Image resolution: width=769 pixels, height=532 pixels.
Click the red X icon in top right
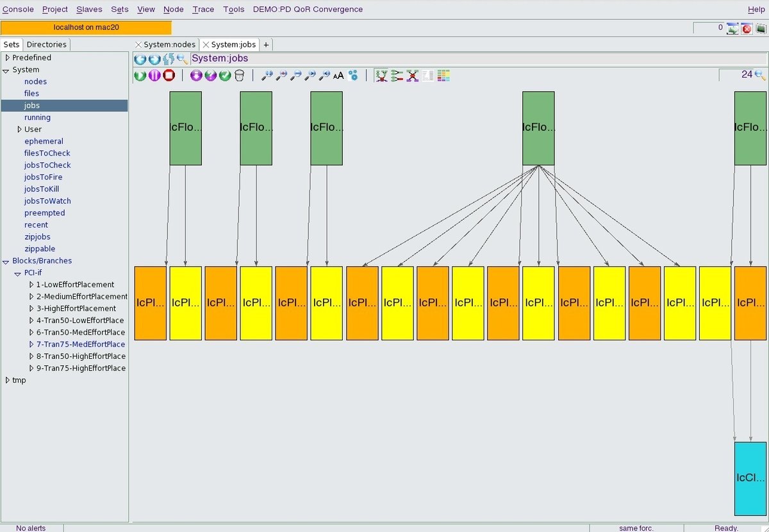click(747, 28)
